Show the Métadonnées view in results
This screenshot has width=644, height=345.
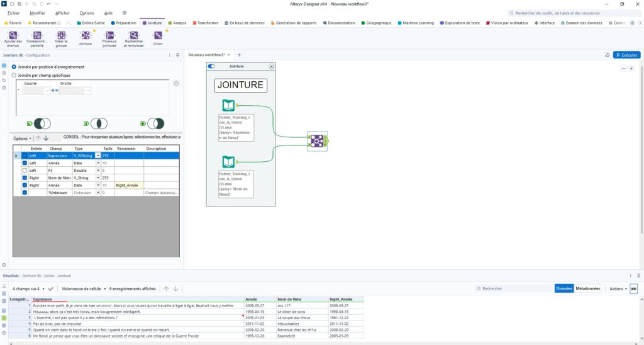588,289
